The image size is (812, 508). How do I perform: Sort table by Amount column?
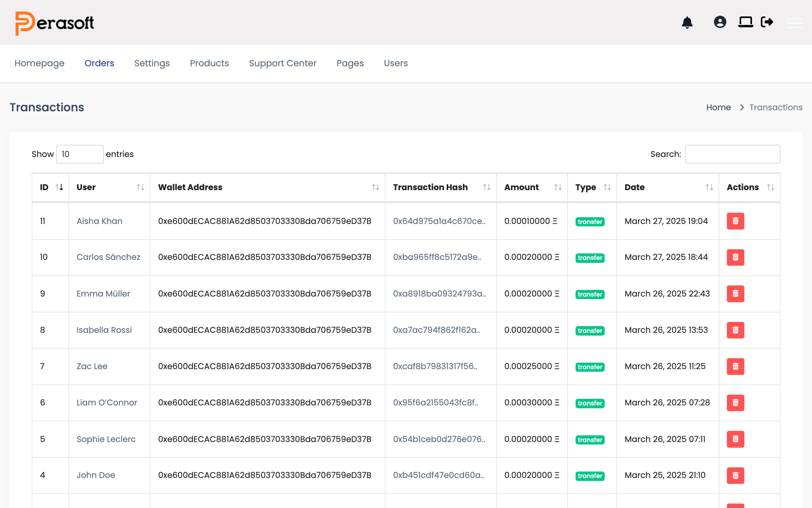pos(532,187)
